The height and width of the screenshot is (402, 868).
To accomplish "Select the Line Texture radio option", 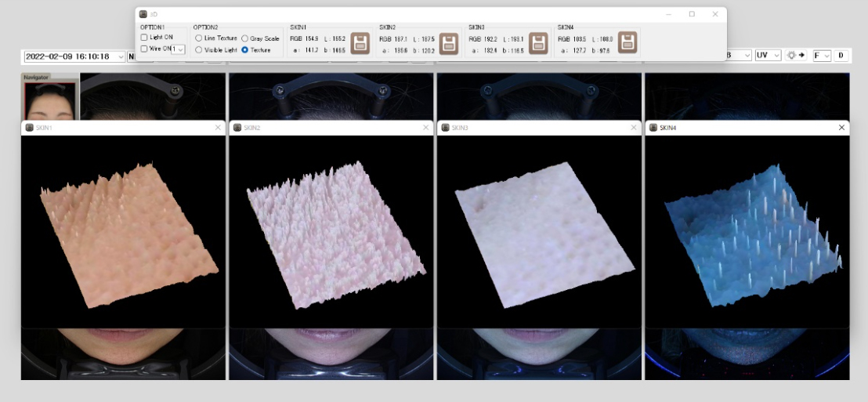I will point(199,38).
